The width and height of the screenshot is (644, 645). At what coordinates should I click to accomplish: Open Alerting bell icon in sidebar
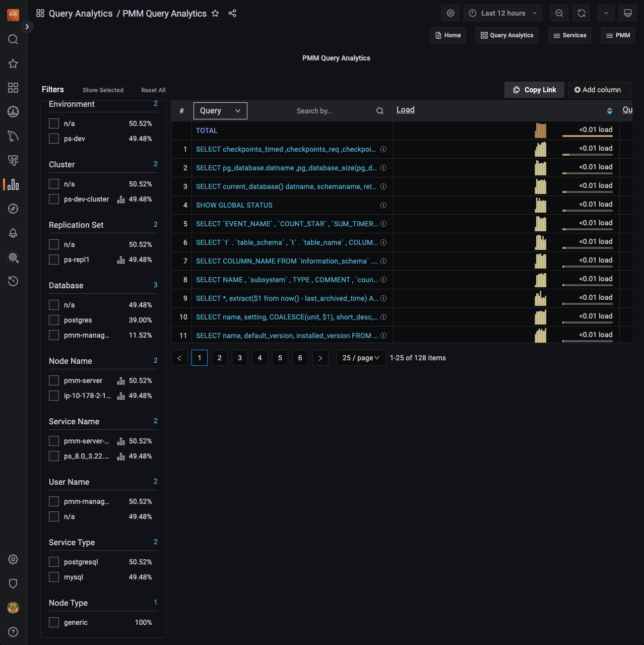coord(13,233)
